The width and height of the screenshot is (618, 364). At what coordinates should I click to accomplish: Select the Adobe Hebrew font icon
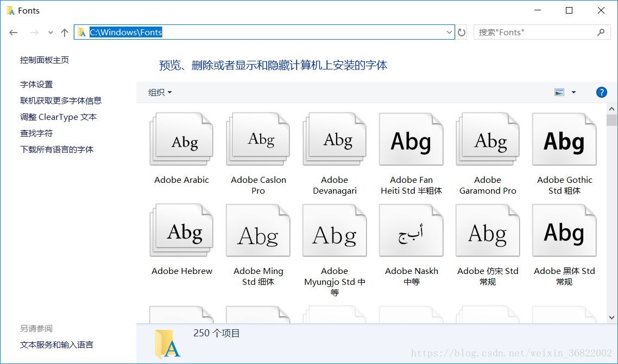pos(182,231)
